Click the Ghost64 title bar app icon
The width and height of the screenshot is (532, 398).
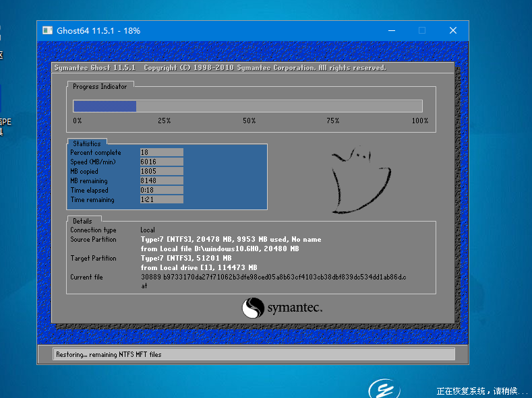point(47,30)
